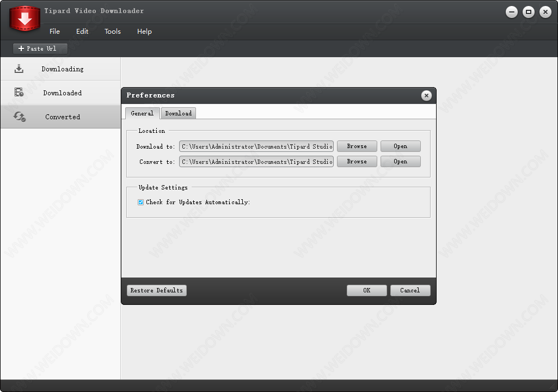
Task: Select the Downloaded sidebar item
Action: [60, 93]
